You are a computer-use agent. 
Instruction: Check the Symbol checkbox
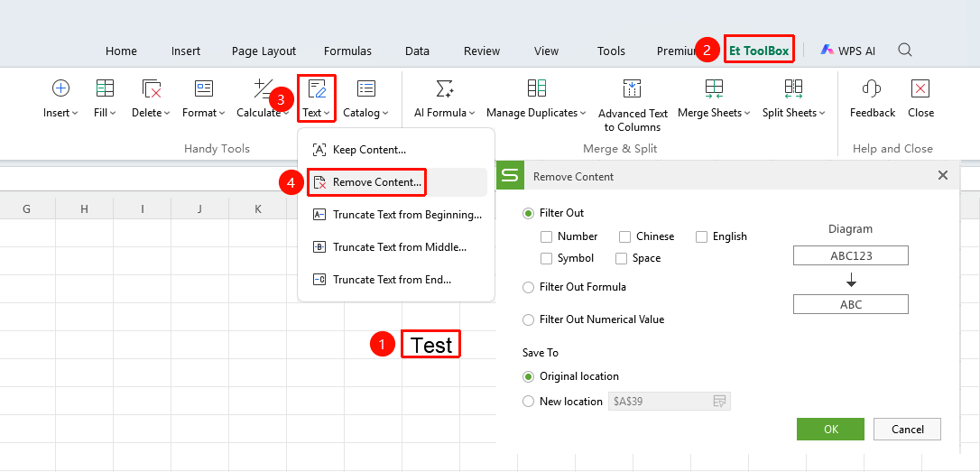546,258
